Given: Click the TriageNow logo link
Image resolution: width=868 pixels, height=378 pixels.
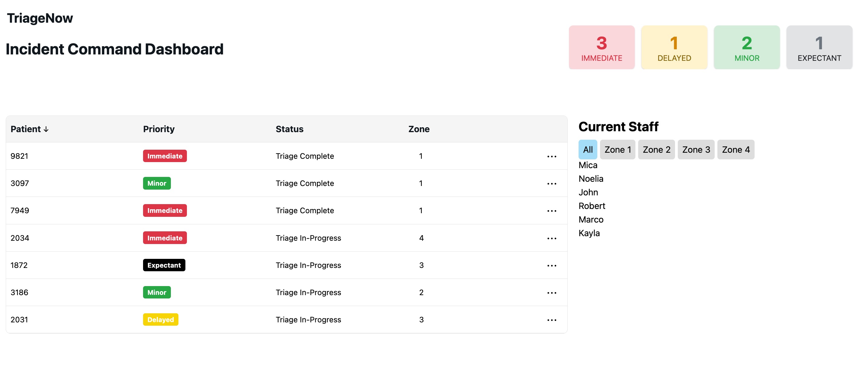Looking at the screenshot, I should pyautogui.click(x=40, y=18).
